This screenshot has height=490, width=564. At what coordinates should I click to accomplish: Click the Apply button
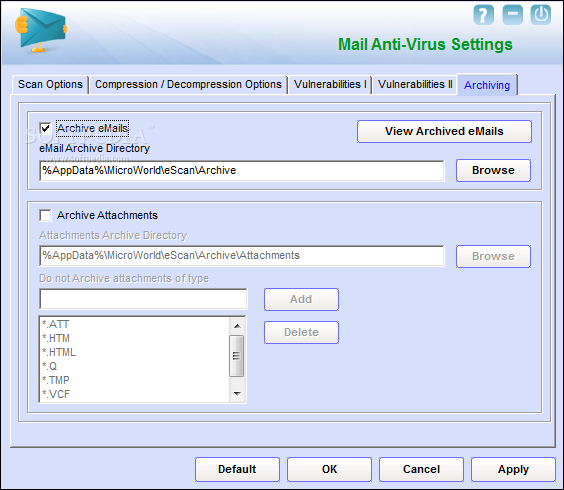pos(513,469)
